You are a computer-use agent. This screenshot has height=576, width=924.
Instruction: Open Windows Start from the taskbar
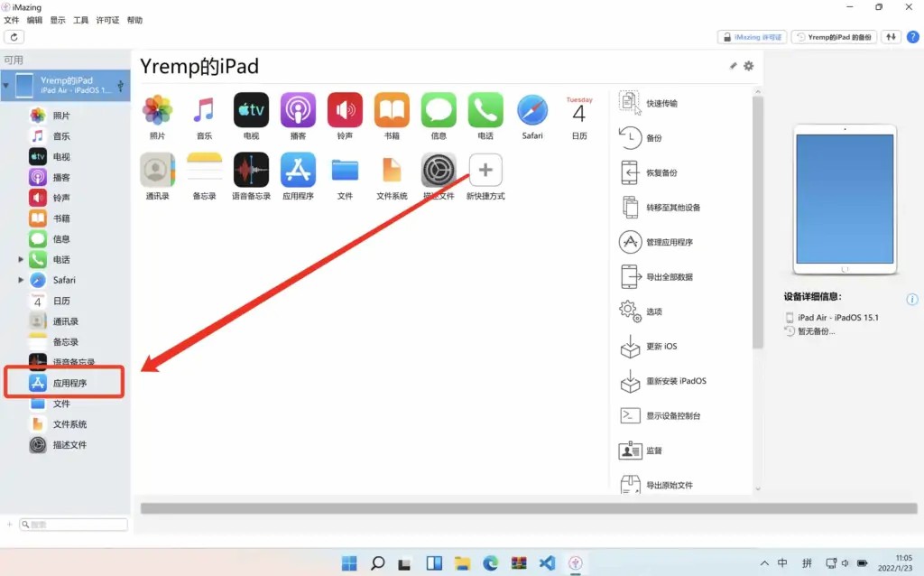coord(349,563)
